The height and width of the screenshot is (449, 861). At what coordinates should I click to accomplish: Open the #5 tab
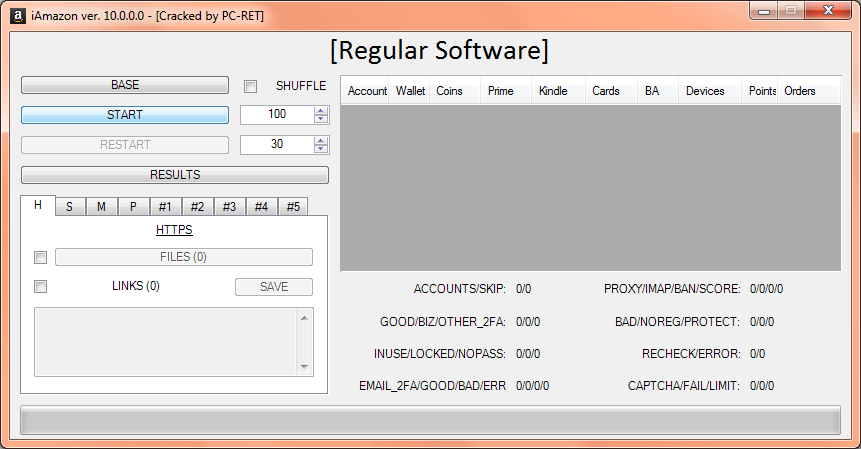click(293, 207)
